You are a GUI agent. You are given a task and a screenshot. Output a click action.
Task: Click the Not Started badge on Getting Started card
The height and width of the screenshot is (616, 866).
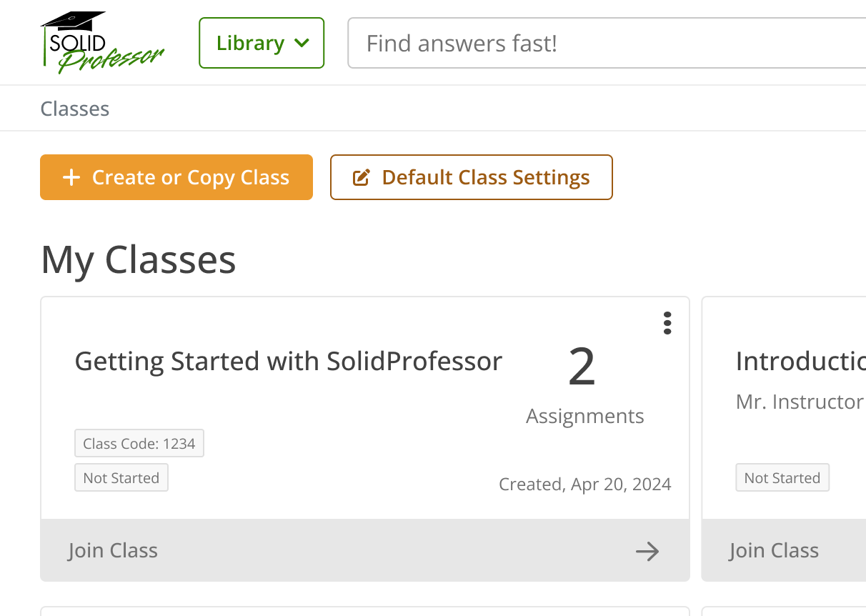coord(121,478)
